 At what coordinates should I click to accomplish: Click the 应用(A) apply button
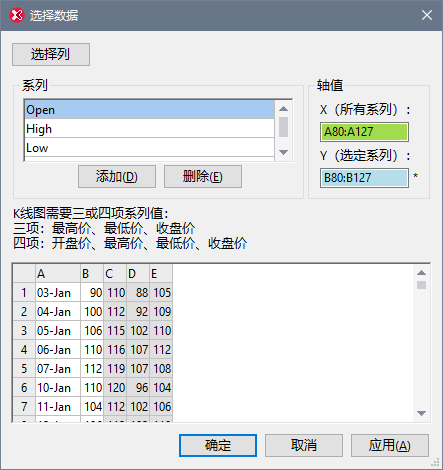point(390,445)
